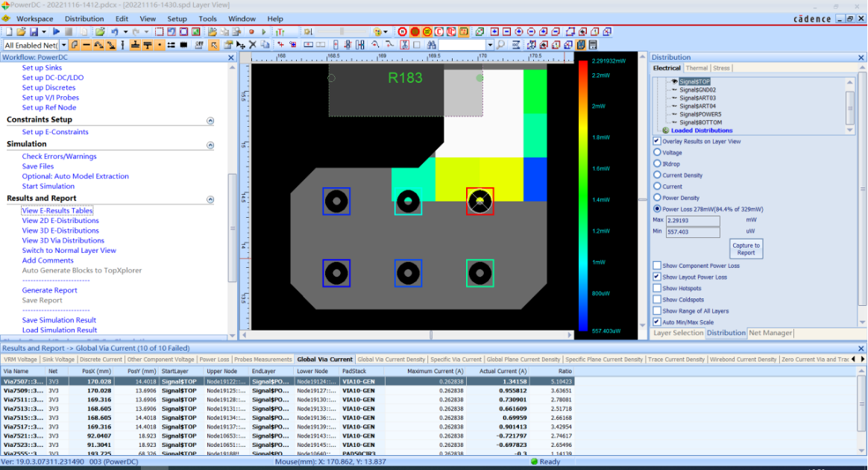Select the Voltage radio button
Screen dimensions: 868x470
point(657,152)
